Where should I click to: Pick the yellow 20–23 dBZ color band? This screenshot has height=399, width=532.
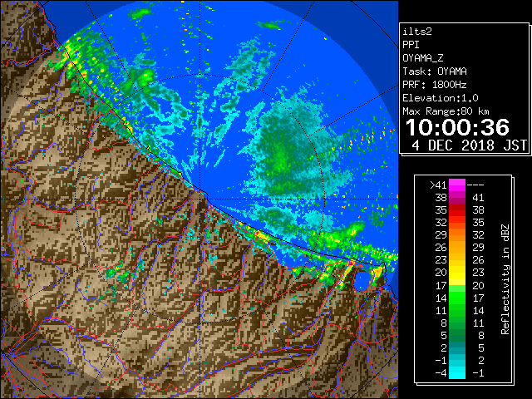coord(457,273)
